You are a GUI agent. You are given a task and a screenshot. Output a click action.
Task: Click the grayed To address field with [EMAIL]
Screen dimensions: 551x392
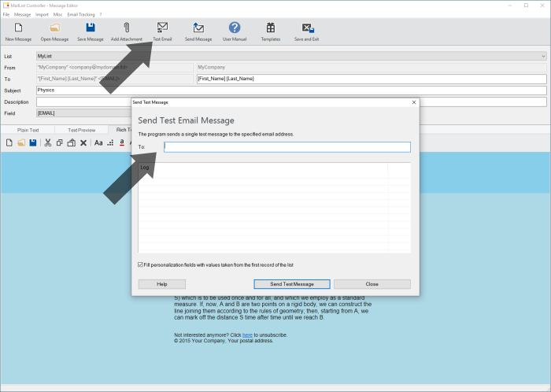(115, 79)
